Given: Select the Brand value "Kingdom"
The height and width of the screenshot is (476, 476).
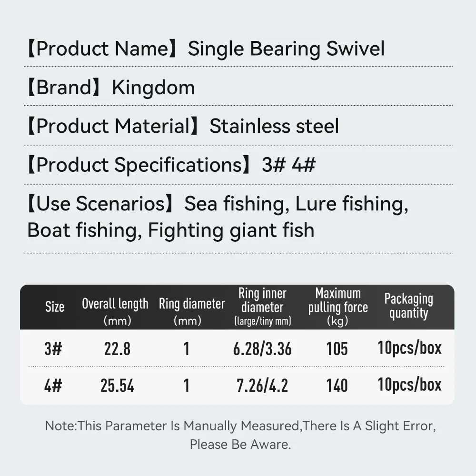Looking at the screenshot, I should (153, 88).
